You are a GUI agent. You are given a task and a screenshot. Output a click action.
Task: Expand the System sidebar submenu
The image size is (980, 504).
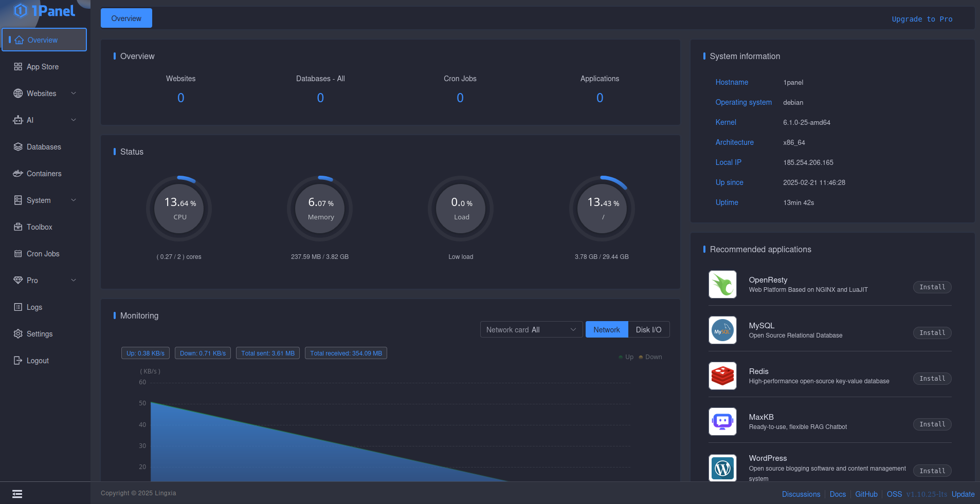tap(74, 200)
